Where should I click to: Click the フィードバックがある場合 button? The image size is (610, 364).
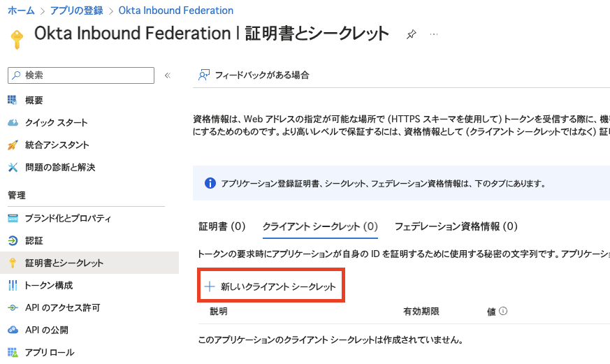(254, 75)
